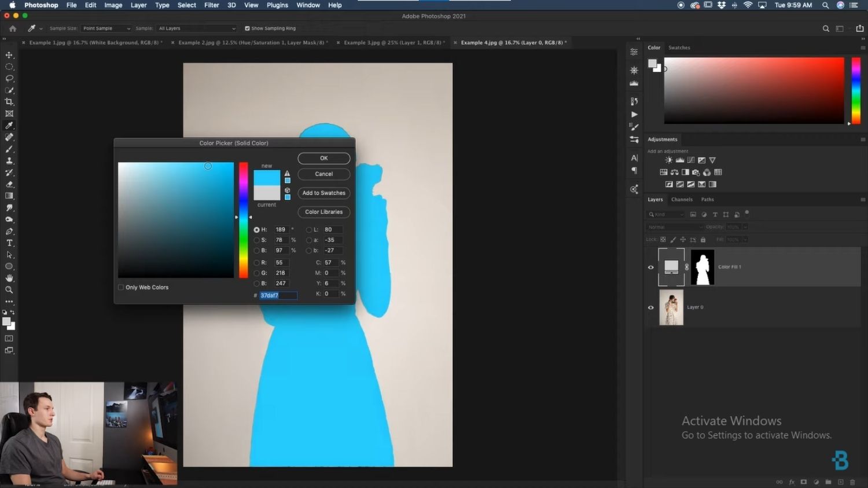Select the Zoom tool
The height and width of the screenshot is (488, 868).
tap(9, 289)
